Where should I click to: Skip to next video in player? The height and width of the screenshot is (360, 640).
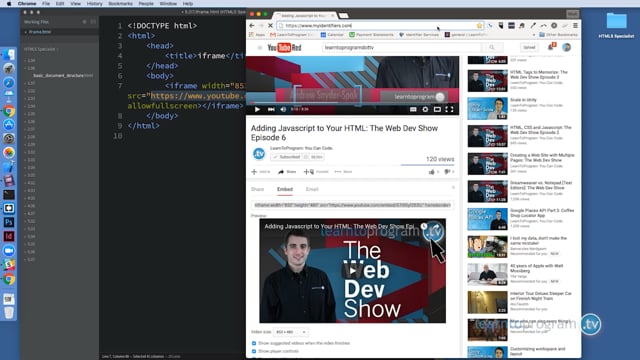click(271, 109)
